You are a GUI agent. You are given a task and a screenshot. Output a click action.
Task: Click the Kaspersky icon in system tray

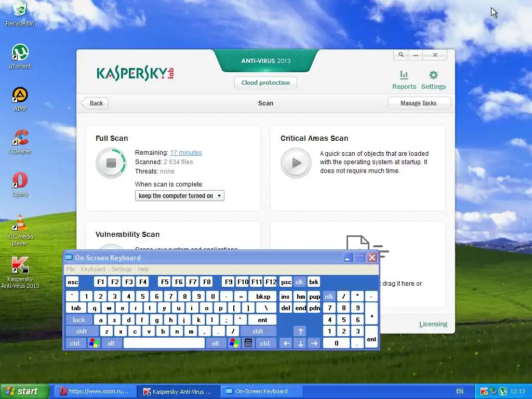tap(484, 392)
